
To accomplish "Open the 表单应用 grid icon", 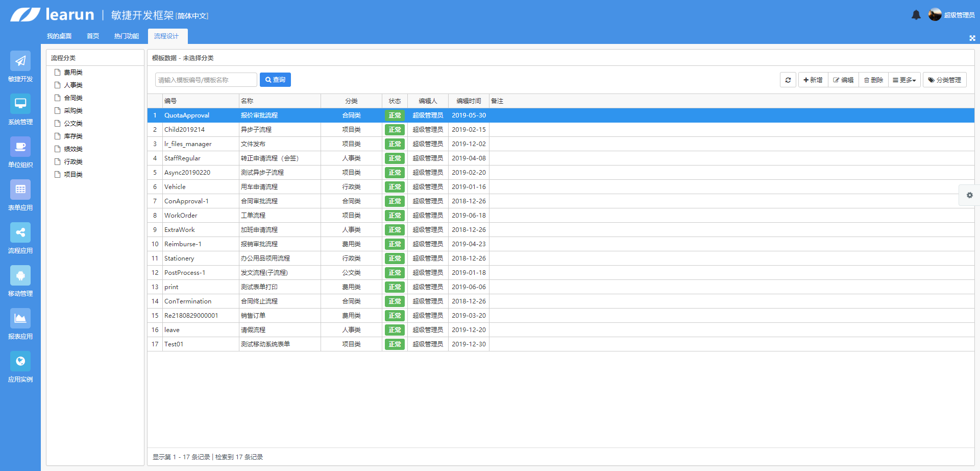I will tap(20, 190).
